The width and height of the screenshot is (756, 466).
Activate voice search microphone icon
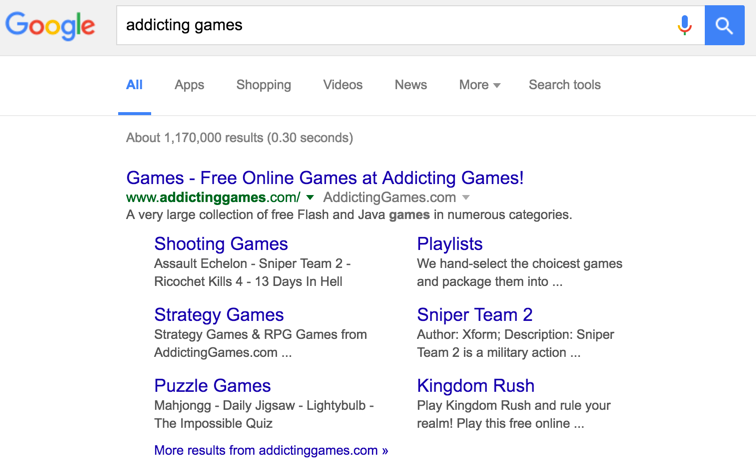pyautogui.click(x=684, y=25)
